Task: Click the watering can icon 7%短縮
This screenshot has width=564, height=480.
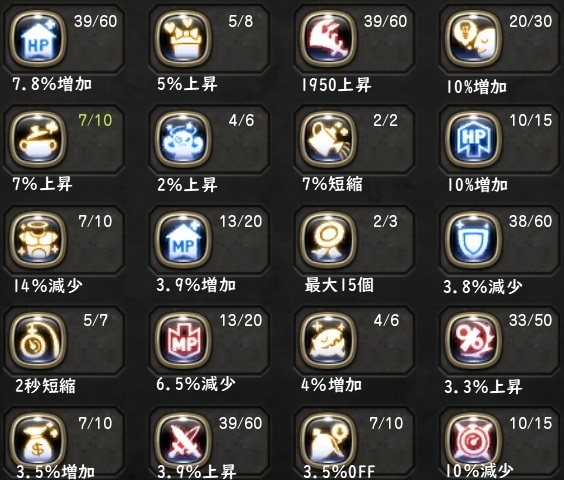Action: (328, 139)
